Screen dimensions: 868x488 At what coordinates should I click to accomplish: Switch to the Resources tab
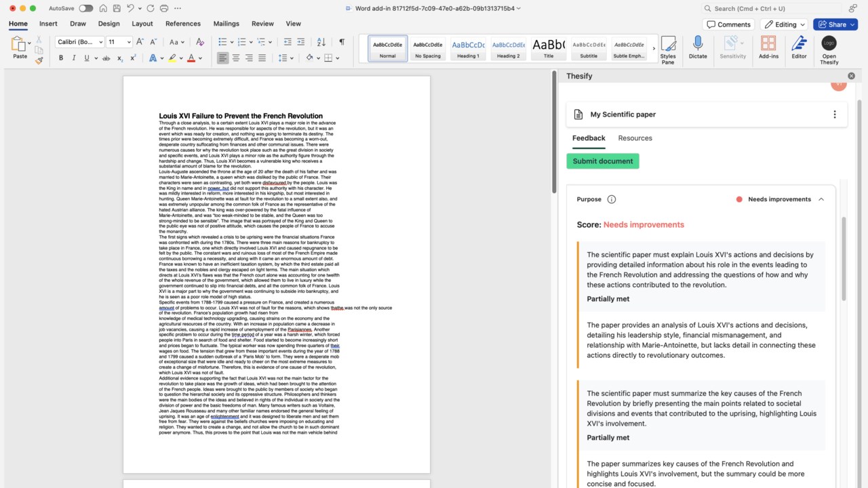635,138
